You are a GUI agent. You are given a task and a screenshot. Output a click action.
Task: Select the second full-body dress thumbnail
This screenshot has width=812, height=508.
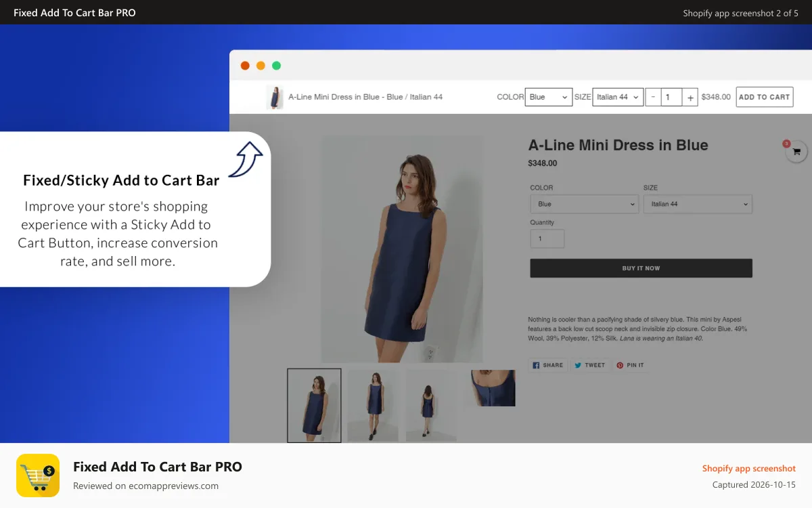pyautogui.click(x=373, y=405)
